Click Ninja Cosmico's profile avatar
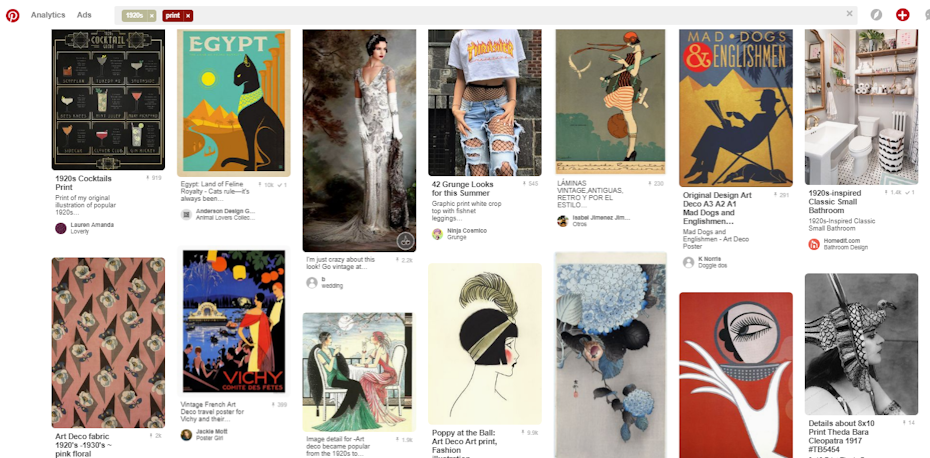This screenshot has width=930, height=458. click(437, 234)
